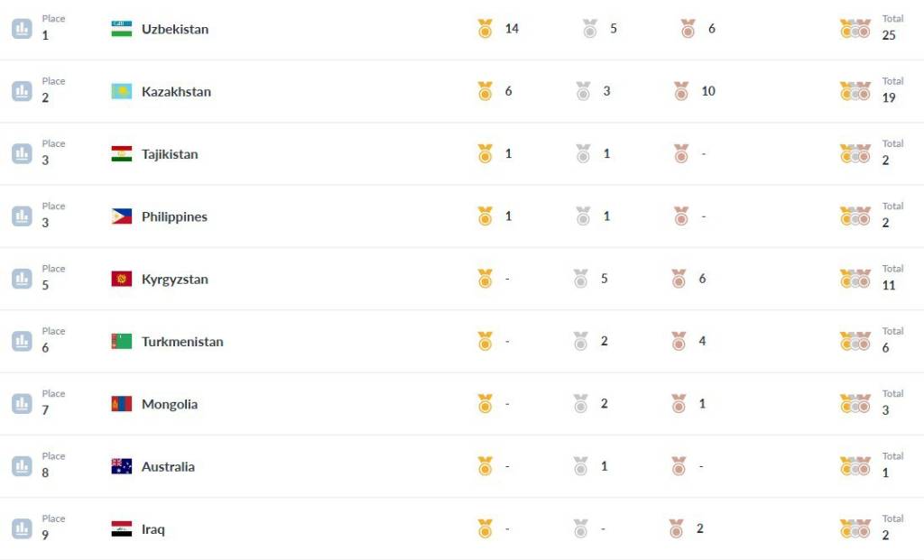Click the Tajikistan flag icon
The height and width of the screenshot is (560, 924).
click(122, 153)
